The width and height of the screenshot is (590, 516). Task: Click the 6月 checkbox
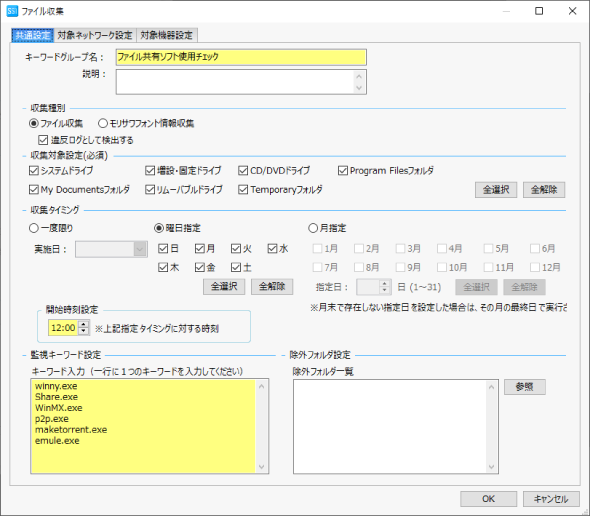pyautogui.click(x=535, y=249)
